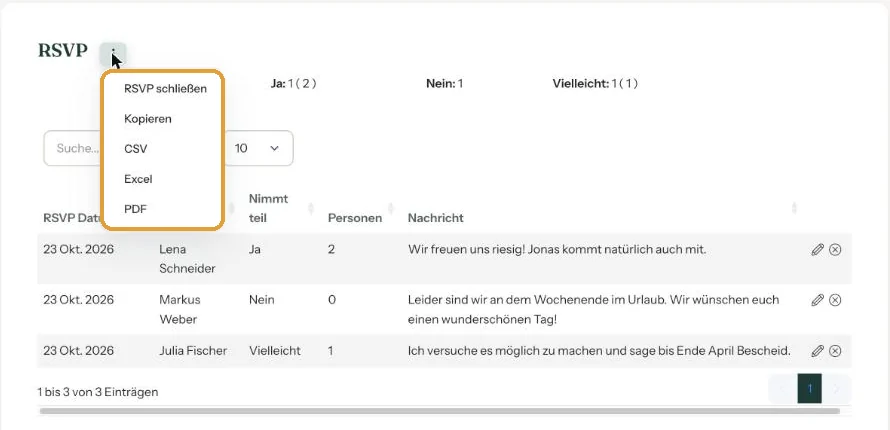The height and width of the screenshot is (430, 890).
Task: Select the name Julia Fischer
Action: pos(193,351)
